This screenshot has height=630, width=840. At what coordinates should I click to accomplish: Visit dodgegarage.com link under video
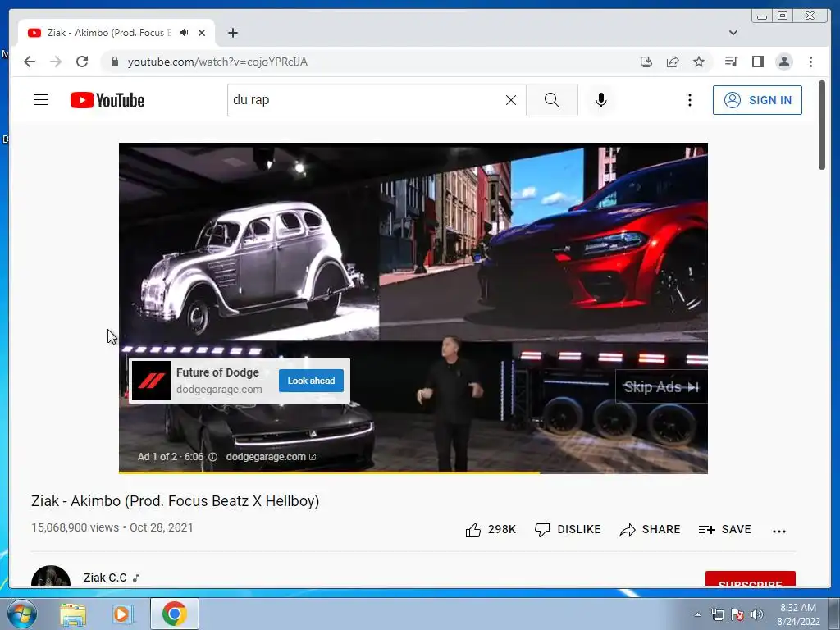pos(271,457)
